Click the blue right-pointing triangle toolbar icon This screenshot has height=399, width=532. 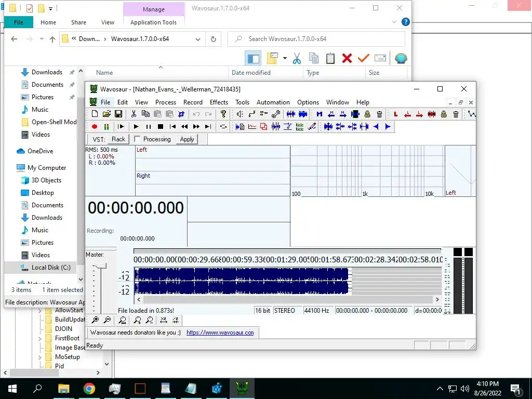point(388,127)
